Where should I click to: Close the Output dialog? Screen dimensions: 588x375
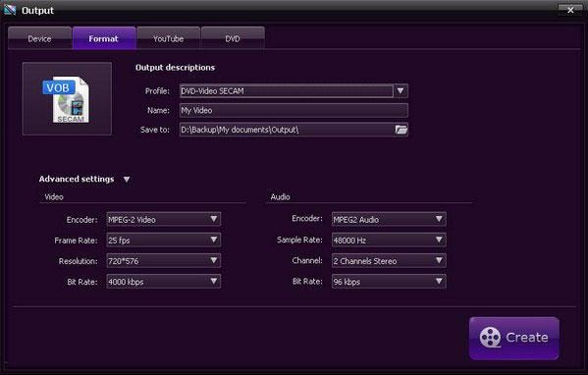[x=570, y=10]
